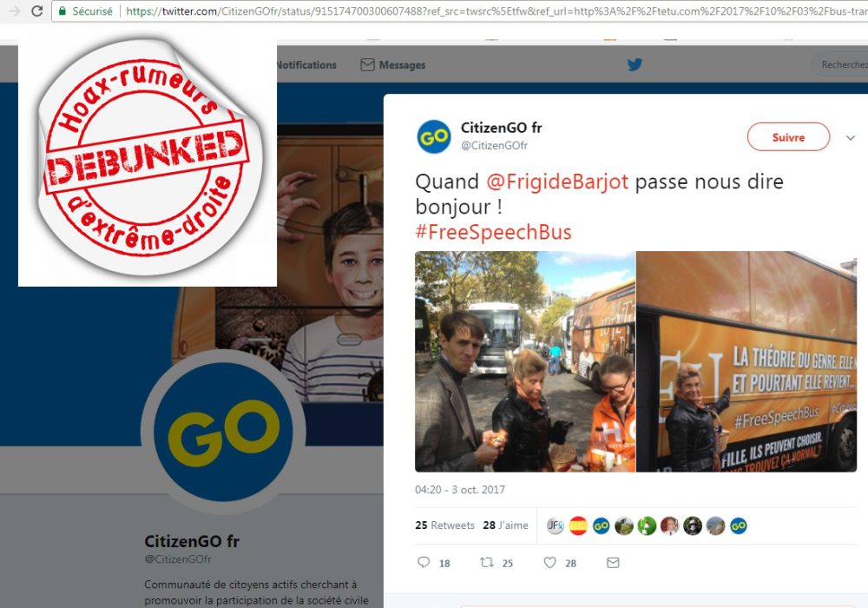The height and width of the screenshot is (608, 868).
Task: Click the green secure padlock icon
Action: tap(62, 10)
